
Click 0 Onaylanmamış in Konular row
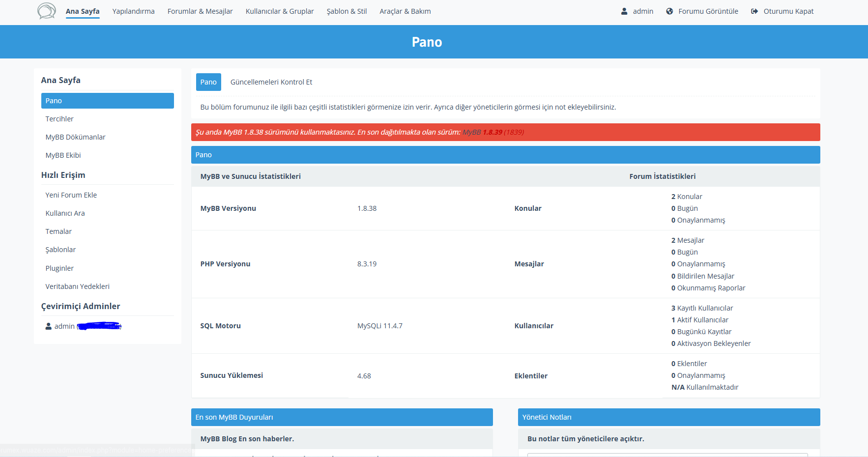[x=698, y=220]
